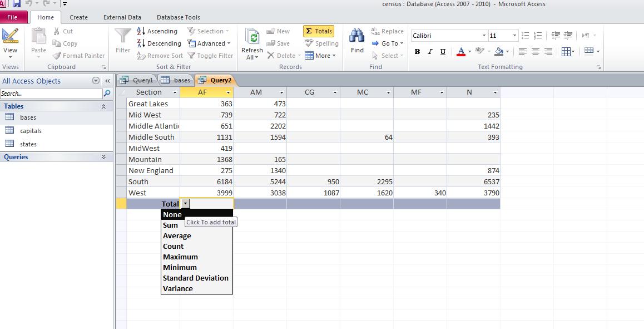Align text right

point(548,52)
